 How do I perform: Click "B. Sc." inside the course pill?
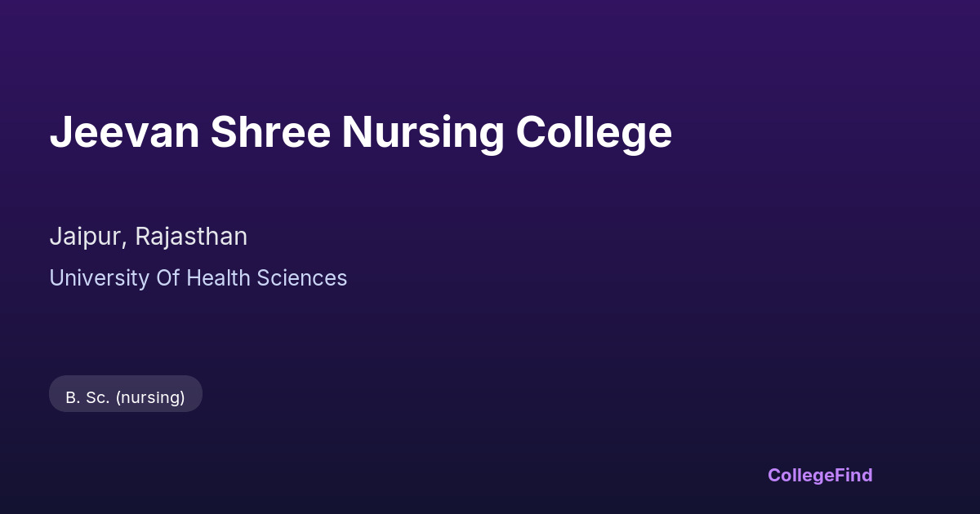click(x=87, y=397)
